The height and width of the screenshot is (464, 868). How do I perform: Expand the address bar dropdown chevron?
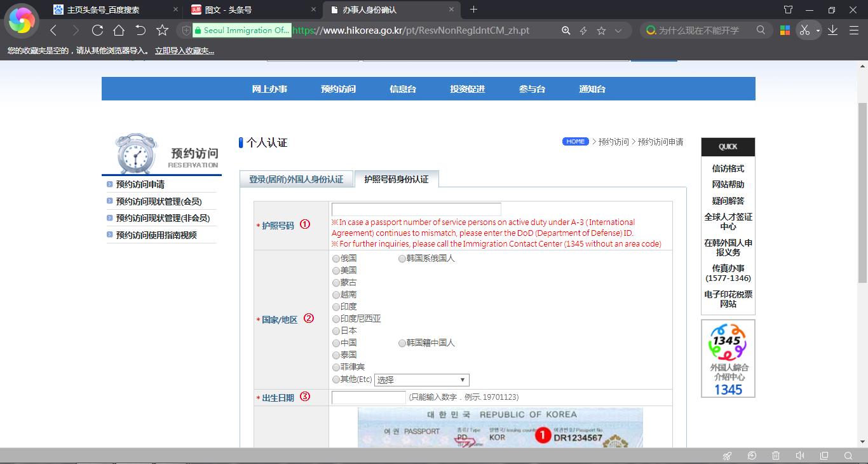pyautogui.click(x=617, y=30)
